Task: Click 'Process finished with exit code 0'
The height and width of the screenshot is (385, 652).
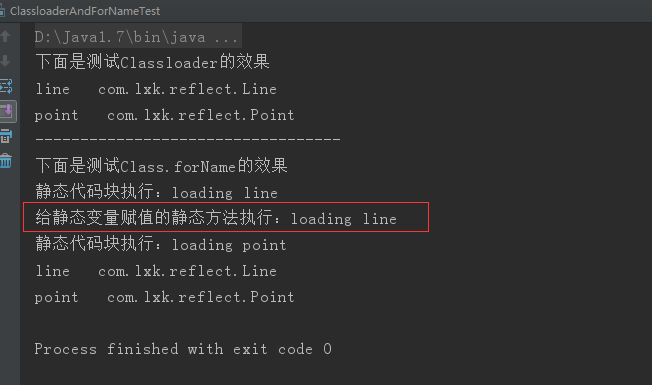Action: [x=183, y=348]
